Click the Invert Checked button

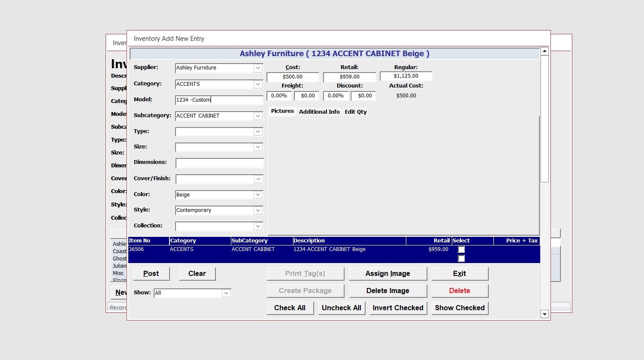tap(398, 308)
